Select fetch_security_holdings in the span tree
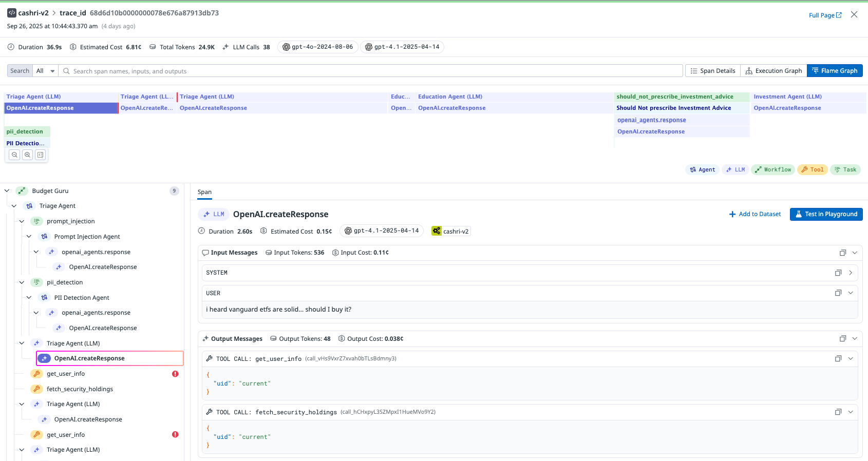Viewport: 868px width, 461px height. [80, 389]
